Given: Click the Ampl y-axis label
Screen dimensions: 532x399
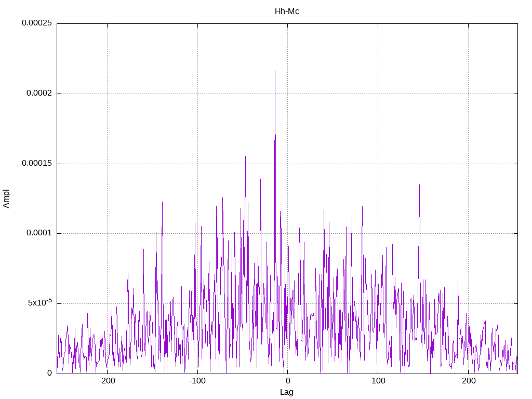Looking at the screenshot, I should click(x=6, y=199).
